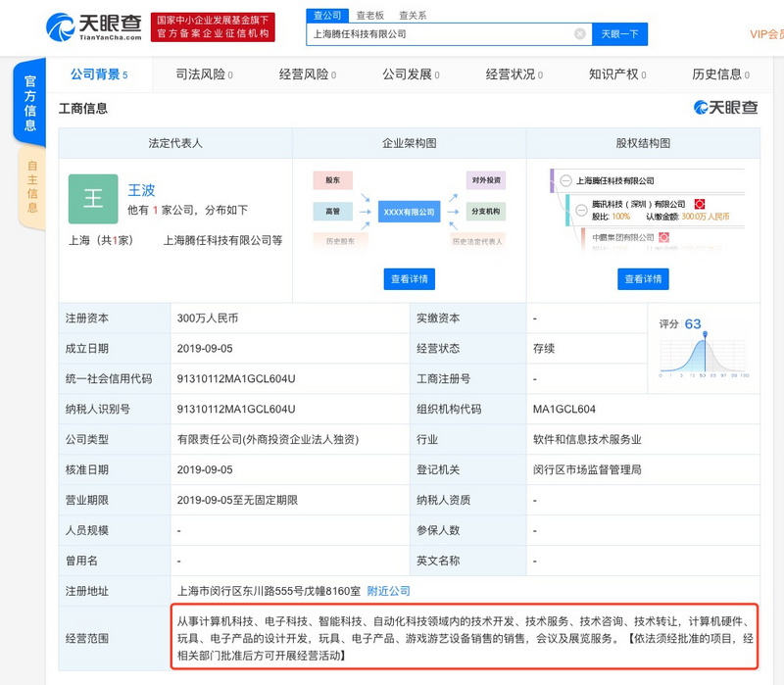
Task: Click the red icon beside 腾讯科技（深圳）有限公司
Action: [700, 203]
